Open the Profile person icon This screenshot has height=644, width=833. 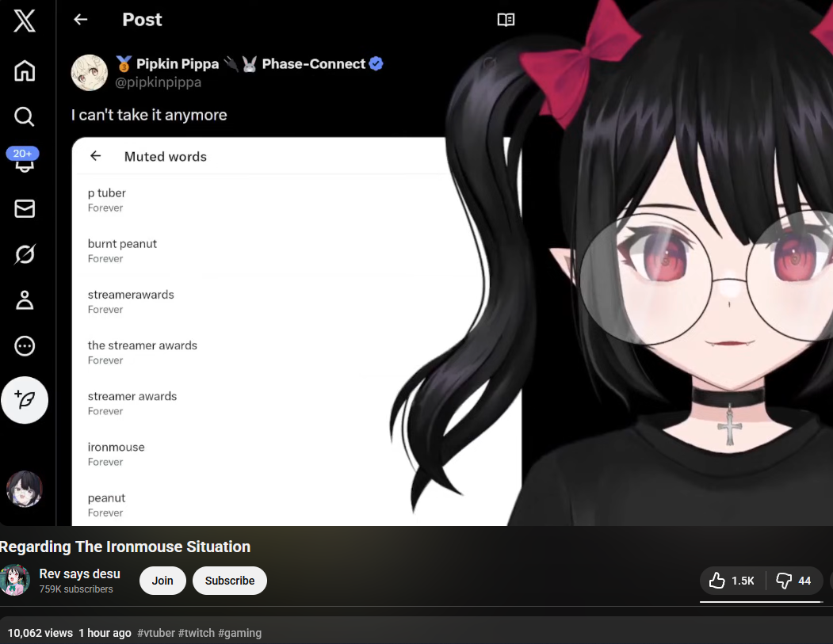click(25, 300)
